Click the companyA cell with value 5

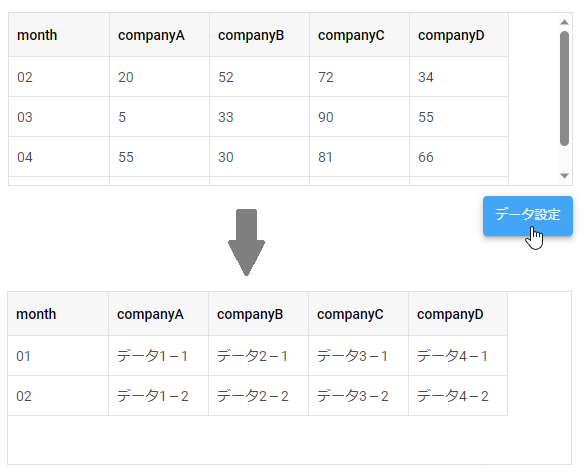[x=159, y=117]
